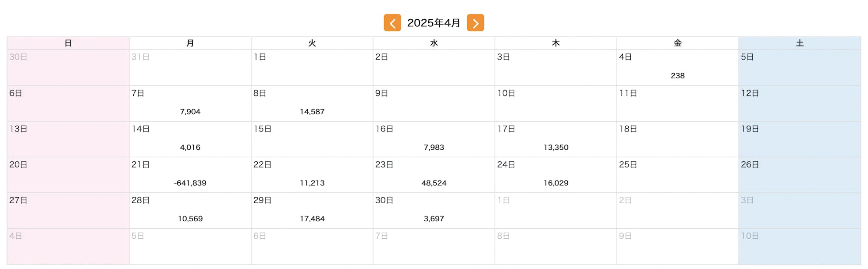The image size is (868, 269).
Task: Open the 16,029 value on 24日
Action: point(556,183)
